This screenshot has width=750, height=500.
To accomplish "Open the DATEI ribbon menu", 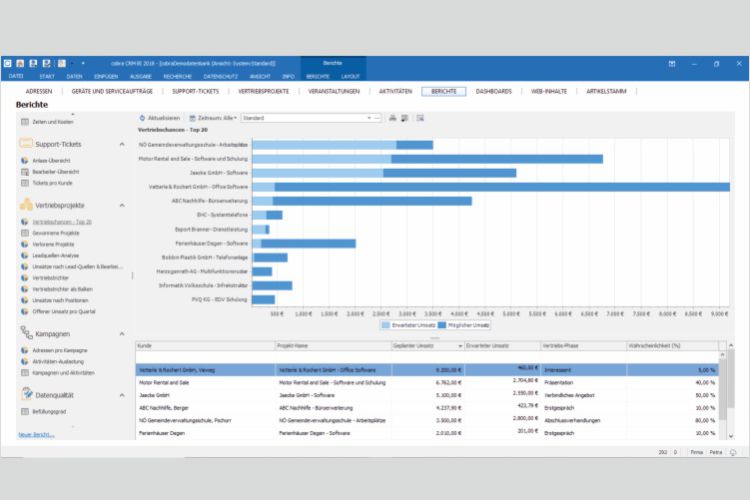I will [x=16, y=76].
